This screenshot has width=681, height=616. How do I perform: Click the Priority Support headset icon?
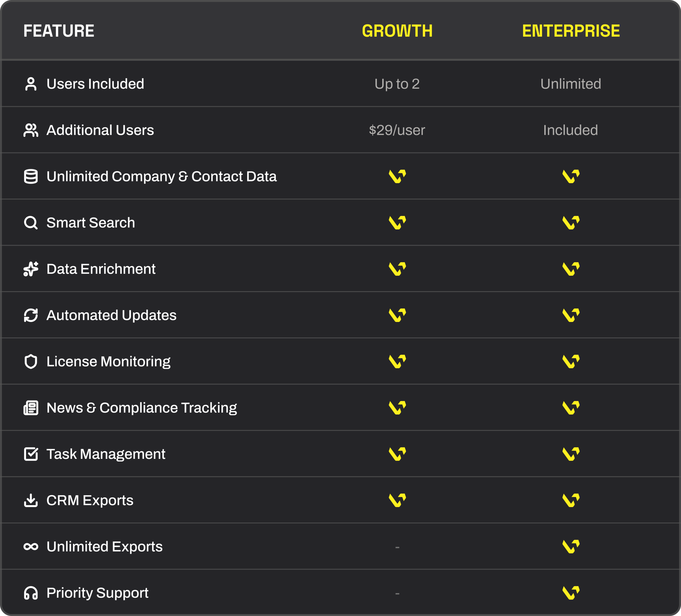tap(31, 593)
